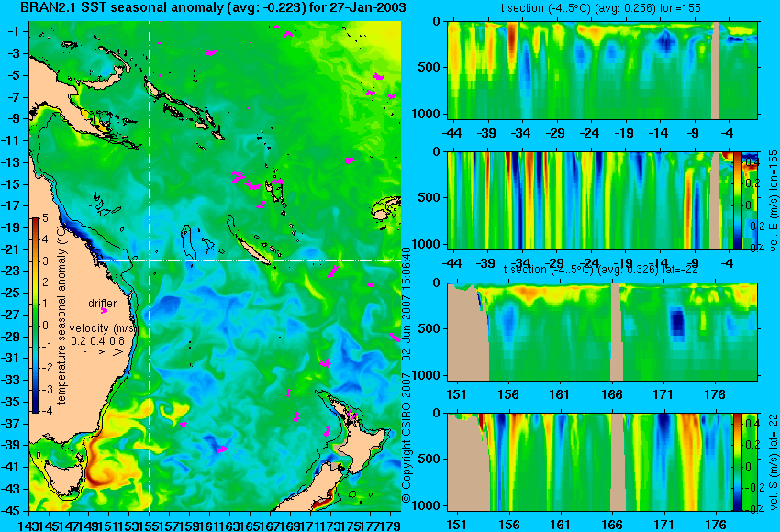The image size is (780, 532).
Task: Click the BRAN2.1 SST seasonal anomaly title
Action: pyautogui.click(x=212, y=7)
